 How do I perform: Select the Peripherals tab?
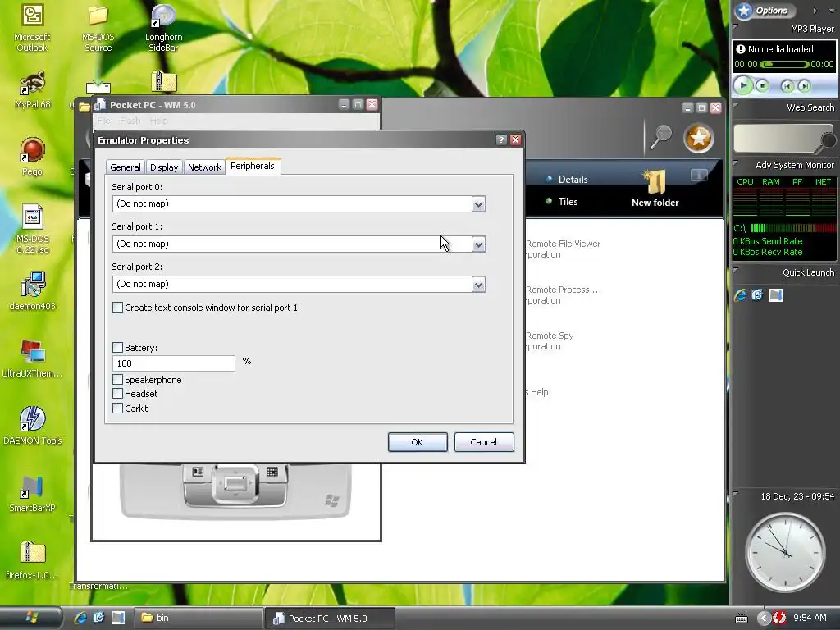tap(253, 166)
